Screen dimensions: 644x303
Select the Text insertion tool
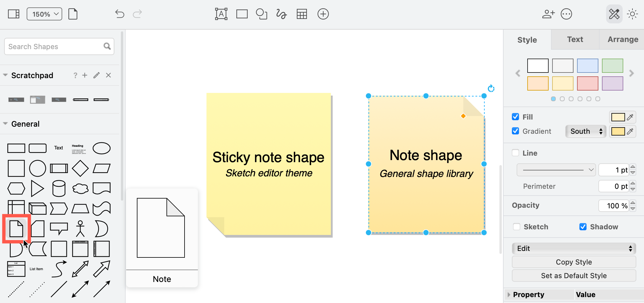point(221,14)
